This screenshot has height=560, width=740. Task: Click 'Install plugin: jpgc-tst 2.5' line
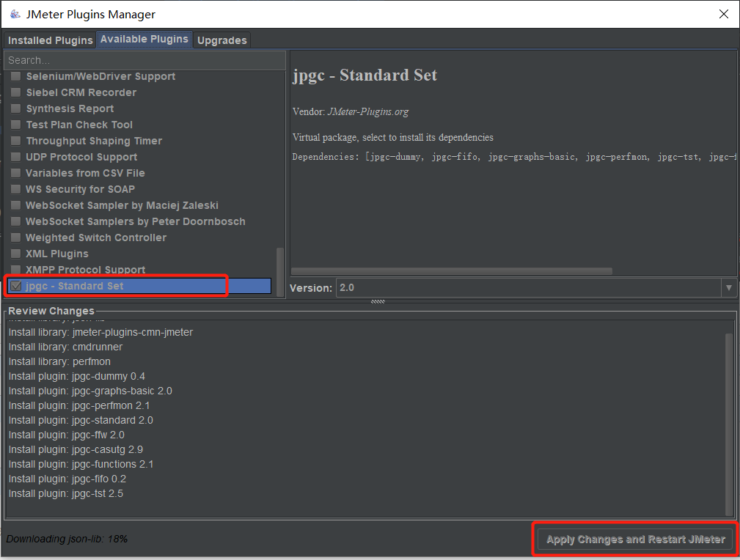(65, 493)
